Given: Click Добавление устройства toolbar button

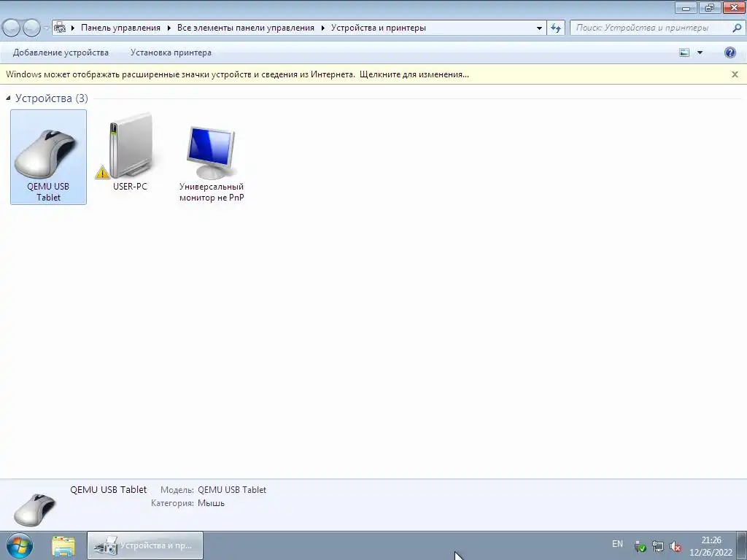Looking at the screenshot, I should 61,52.
